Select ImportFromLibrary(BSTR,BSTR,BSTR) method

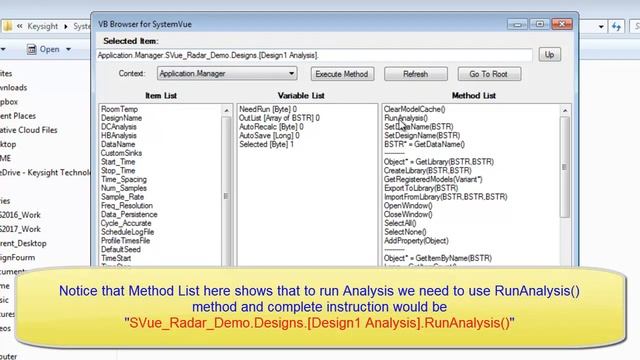click(x=445, y=197)
